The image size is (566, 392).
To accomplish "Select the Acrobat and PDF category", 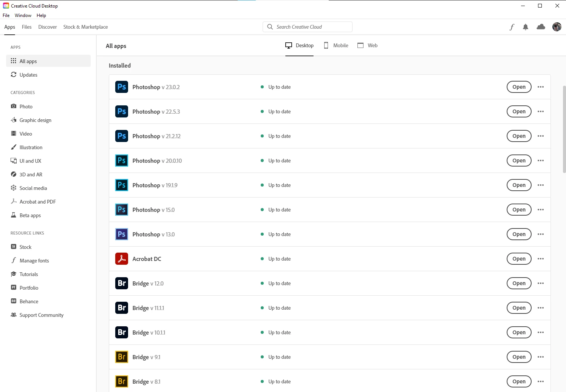I will pos(48,202).
